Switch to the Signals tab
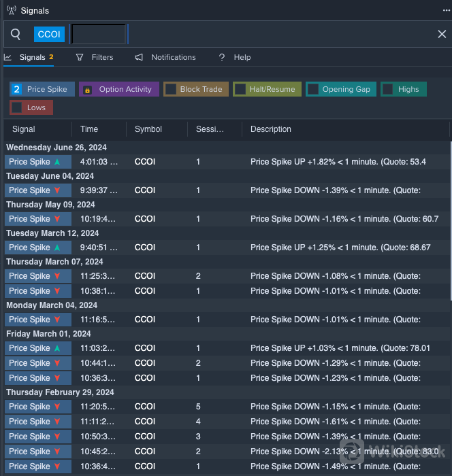 [x=32, y=58]
